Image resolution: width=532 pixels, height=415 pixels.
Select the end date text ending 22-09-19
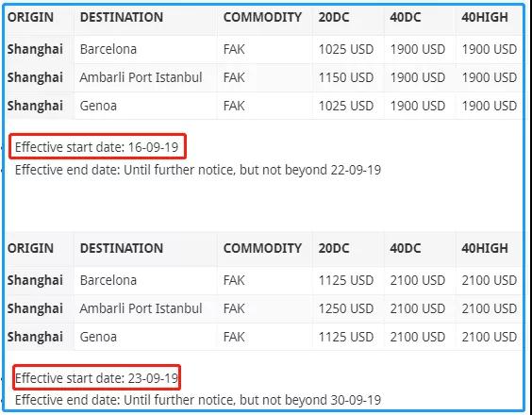(198, 170)
